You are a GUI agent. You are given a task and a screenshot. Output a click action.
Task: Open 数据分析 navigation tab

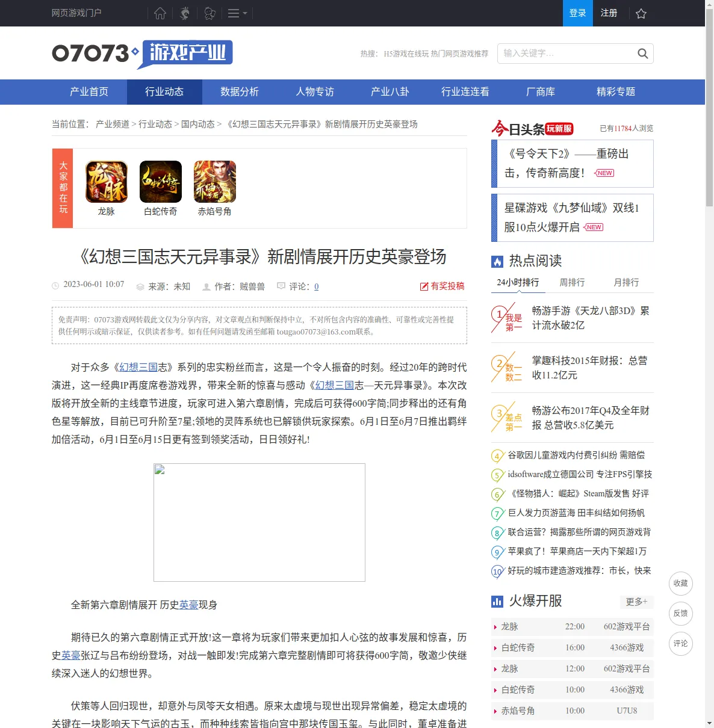point(240,92)
